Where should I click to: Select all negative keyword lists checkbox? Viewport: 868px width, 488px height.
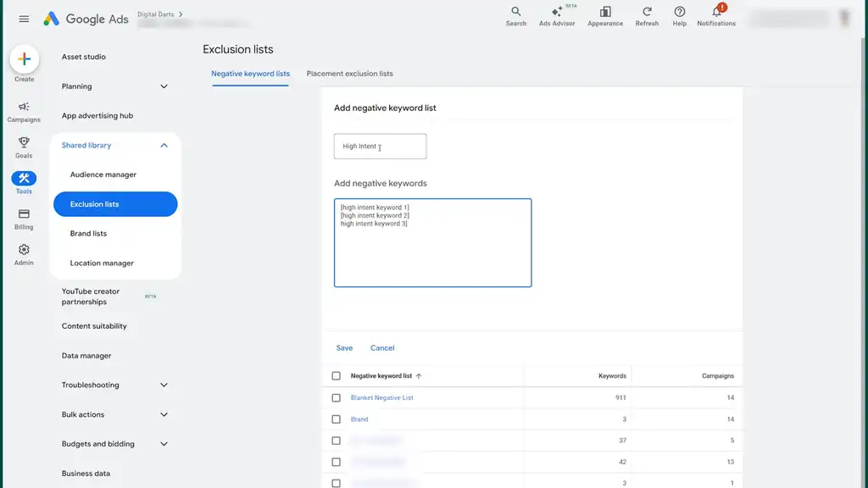point(336,375)
